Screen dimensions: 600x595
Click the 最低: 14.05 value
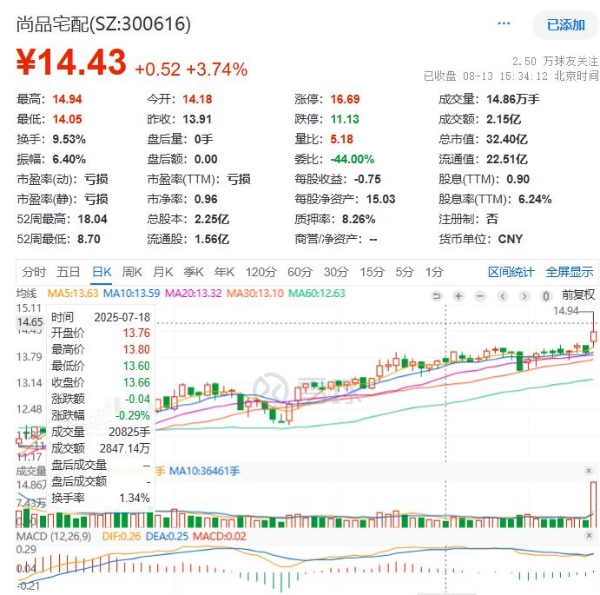(x=67, y=119)
